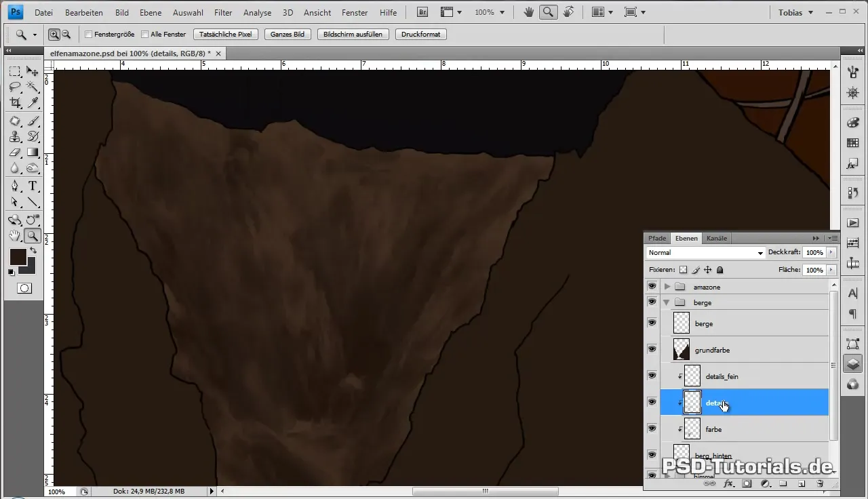Viewport: 868px width, 499px height.
Task: Launch Adobe Bridge from application bar
Action: (x=422, y=12)
